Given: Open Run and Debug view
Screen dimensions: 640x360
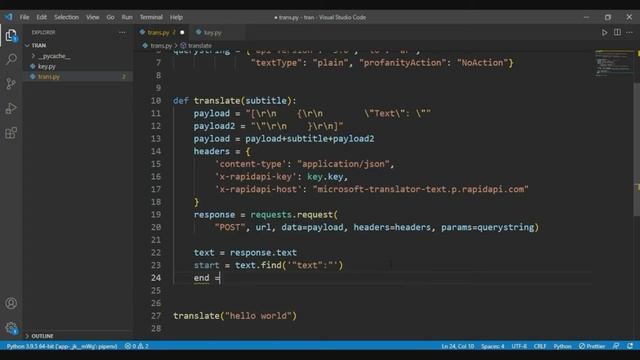Looking at the screenshot, I should pos(11,108).
